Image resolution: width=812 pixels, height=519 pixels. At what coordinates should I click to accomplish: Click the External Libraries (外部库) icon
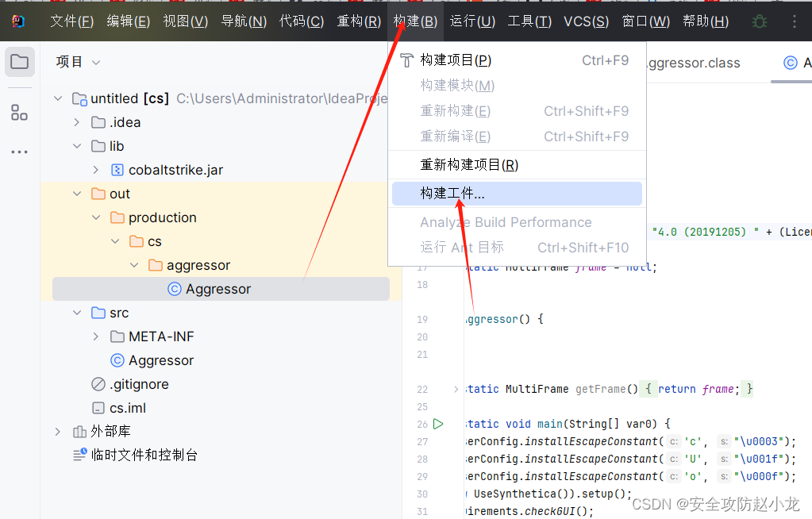(x=79, y=432)
